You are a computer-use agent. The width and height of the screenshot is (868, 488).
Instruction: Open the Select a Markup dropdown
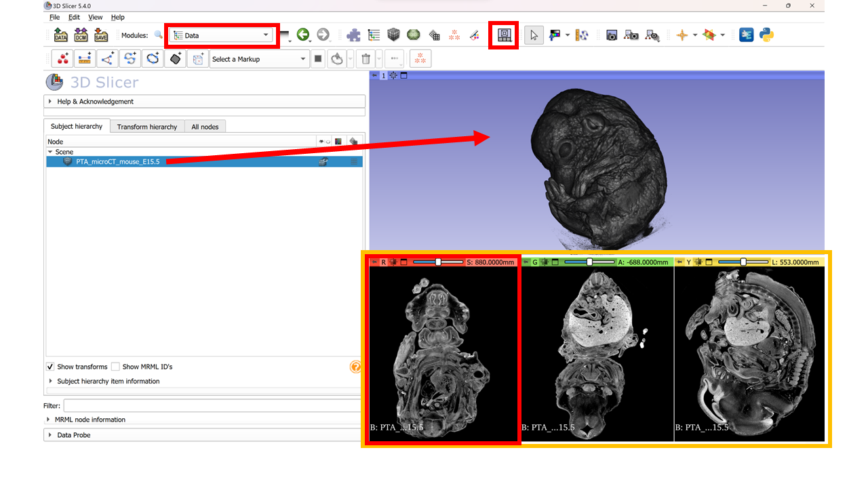[260, 59]
